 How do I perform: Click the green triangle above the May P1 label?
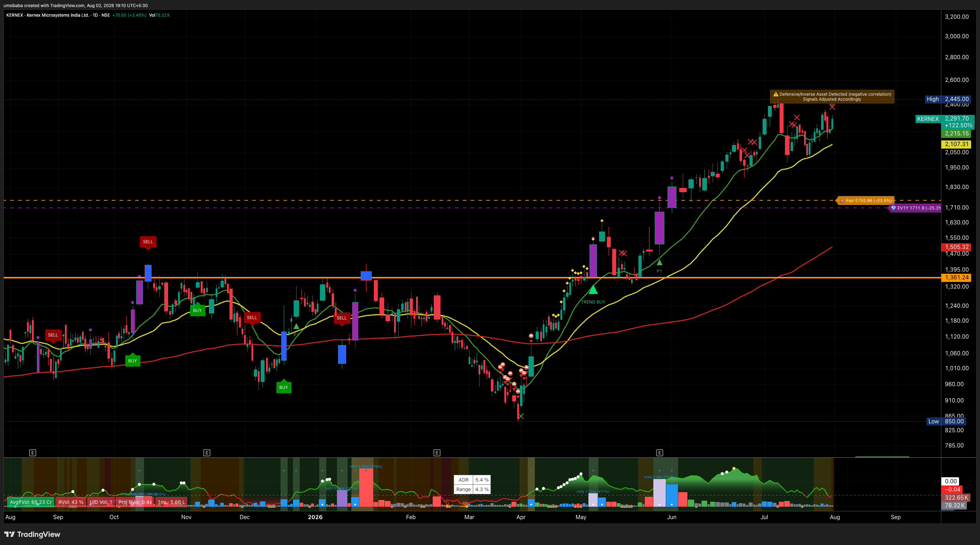click(659, 262)
